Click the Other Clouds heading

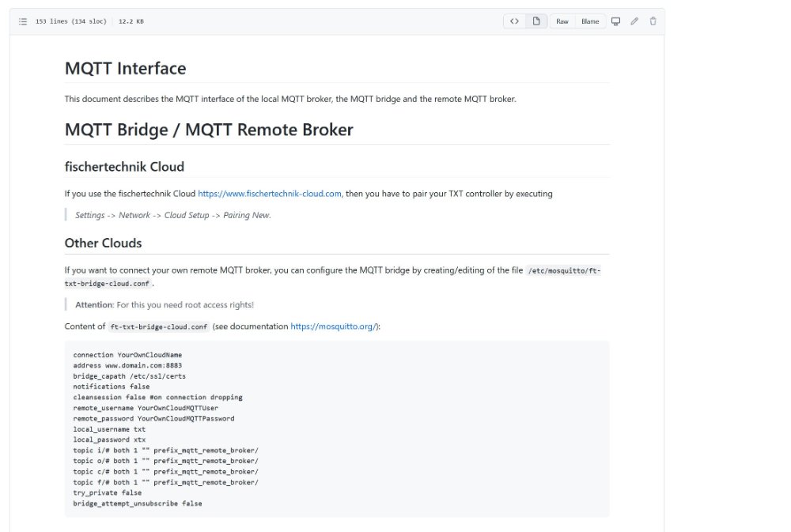[103, 243]
